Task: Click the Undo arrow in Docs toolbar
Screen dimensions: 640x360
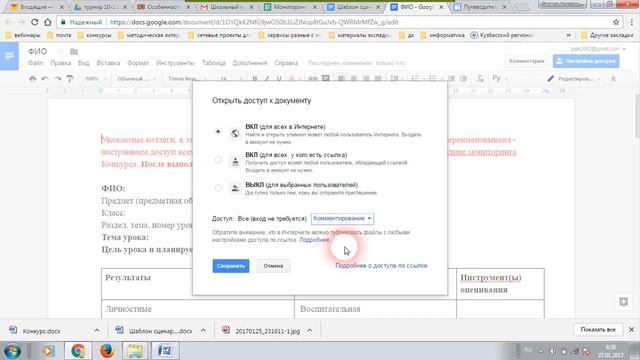Action: (45, 78)
